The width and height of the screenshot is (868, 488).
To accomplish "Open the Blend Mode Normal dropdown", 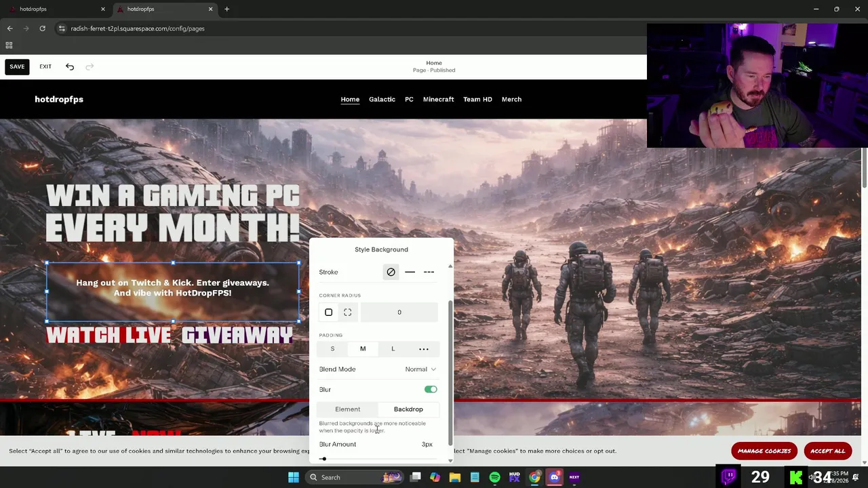I will tap(420, 369).
